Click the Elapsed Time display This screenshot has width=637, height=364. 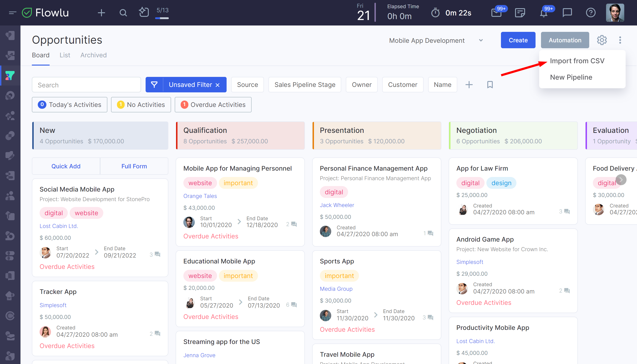(403, 13)
